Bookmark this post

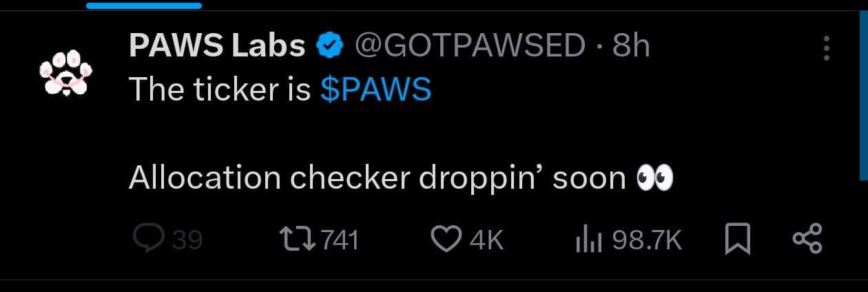click(738, 240)
